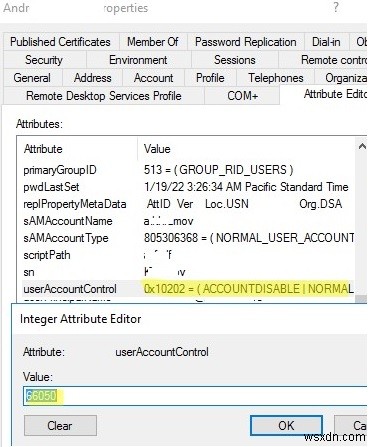Click the attribute list scroll-up arrow

(x=362, y=146)
